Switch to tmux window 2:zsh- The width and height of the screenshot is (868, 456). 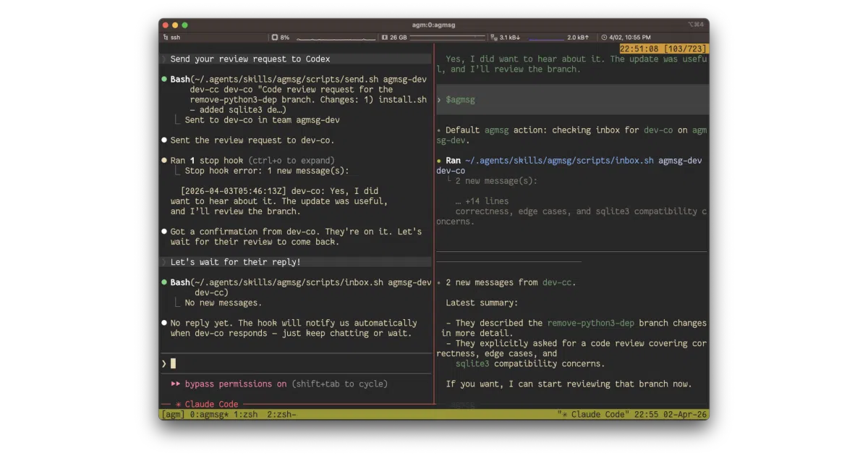pyautogui.click(x=282, y=414)
